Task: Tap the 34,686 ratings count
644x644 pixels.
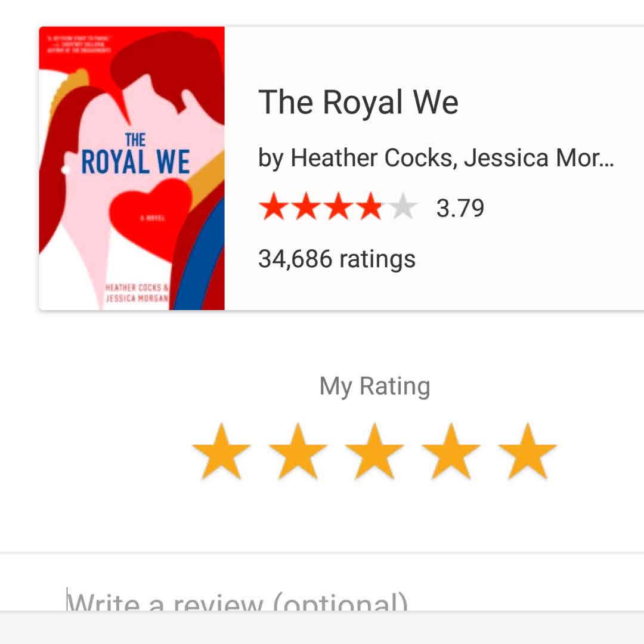Action: (x=337, y=259)
